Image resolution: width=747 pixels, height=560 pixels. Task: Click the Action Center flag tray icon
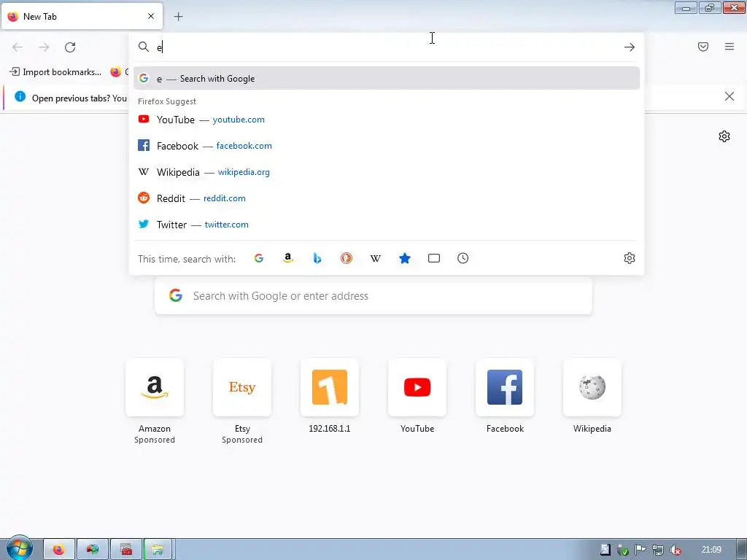[x=640, y=550]
